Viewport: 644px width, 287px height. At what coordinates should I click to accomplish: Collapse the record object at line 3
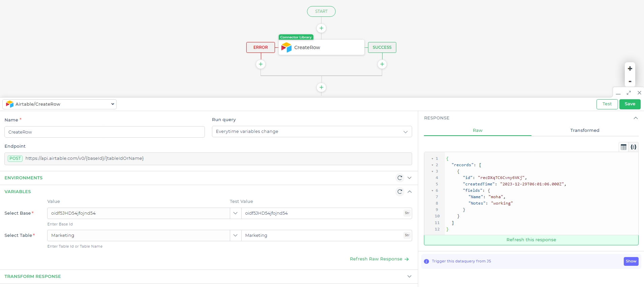coord(432,172)
